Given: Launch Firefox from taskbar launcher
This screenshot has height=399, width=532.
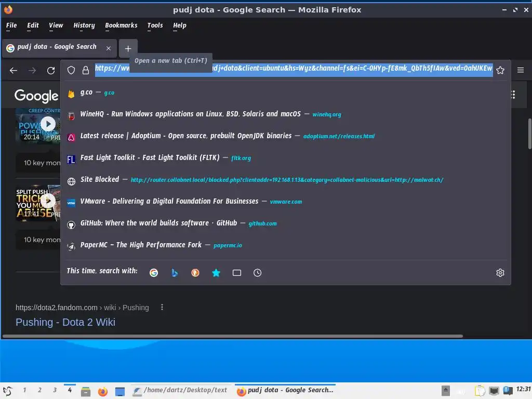Looking at the screenshot, I should [103, 392].
